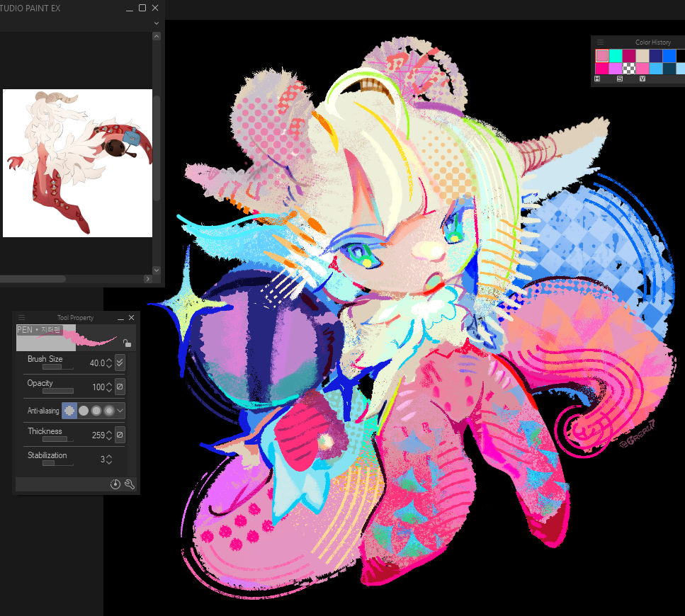Expand the Anti-aliasing dropdown arrow
Screen dimensions: 685x616
[120, 411]
